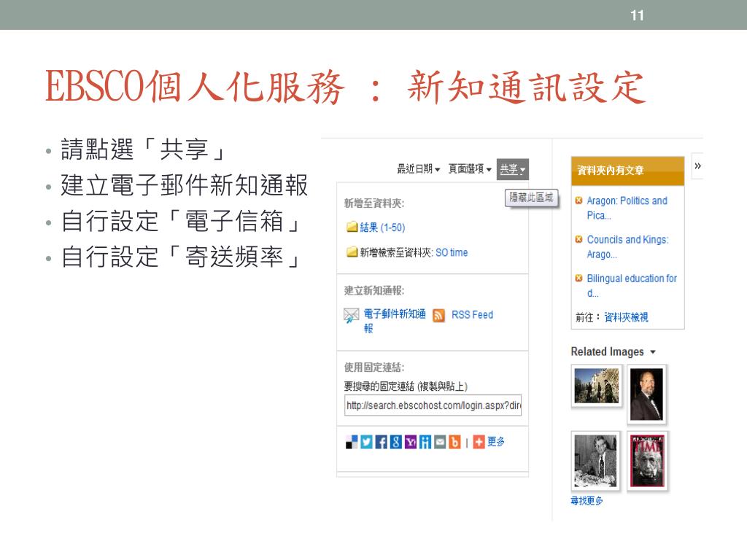This screenshot has height=560, width=747.
Task: Open Councils and Kings: Arago article
Action: [x=628, y=246]
